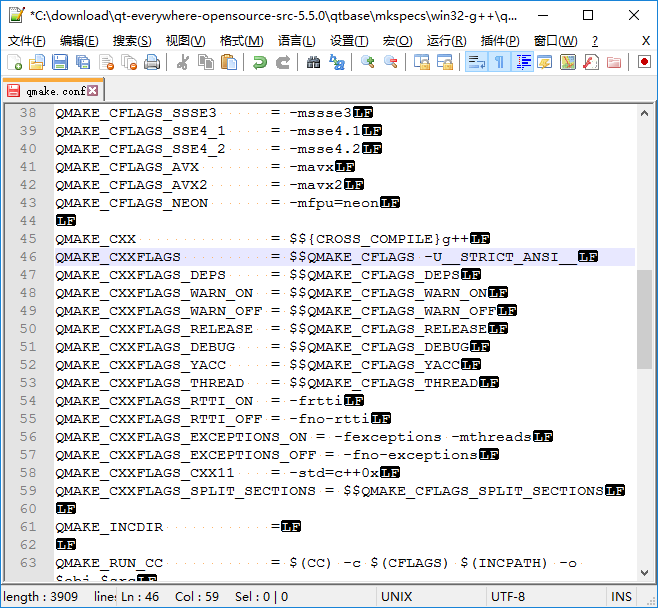Open Replace dialog from toolbar icon
This screenshot has width=658, height=608.
(337, 63)
